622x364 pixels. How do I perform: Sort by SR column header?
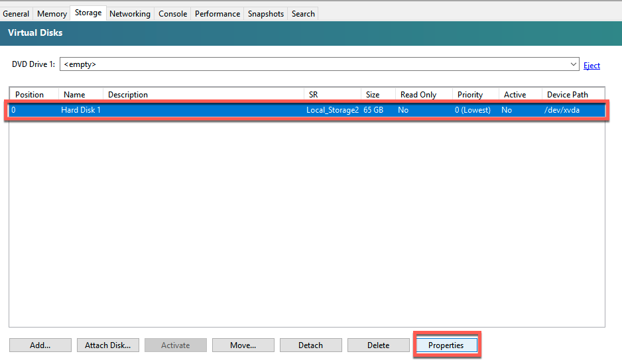click(x=332, y=94)
